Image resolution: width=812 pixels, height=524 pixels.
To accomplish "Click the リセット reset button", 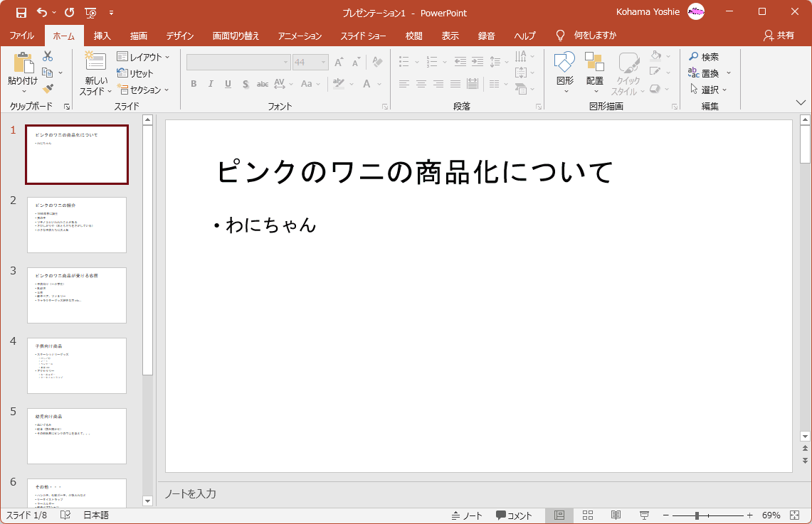I will 135,73.
